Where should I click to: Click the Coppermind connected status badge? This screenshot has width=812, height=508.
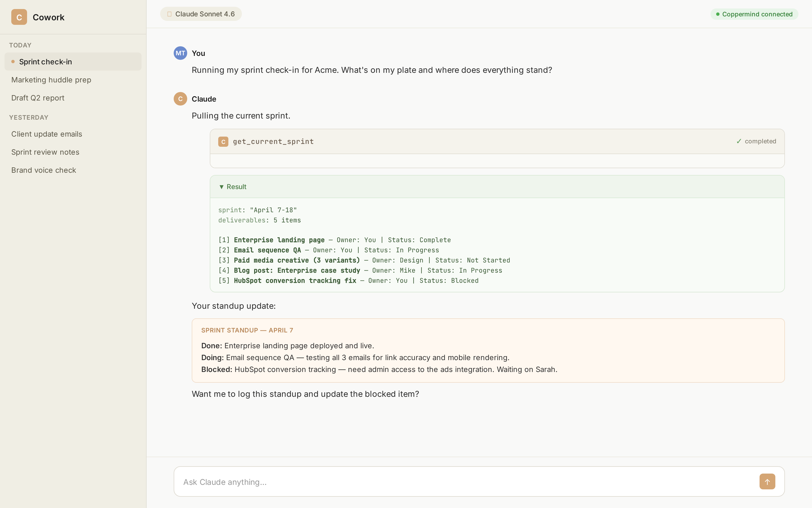point(754,14)
